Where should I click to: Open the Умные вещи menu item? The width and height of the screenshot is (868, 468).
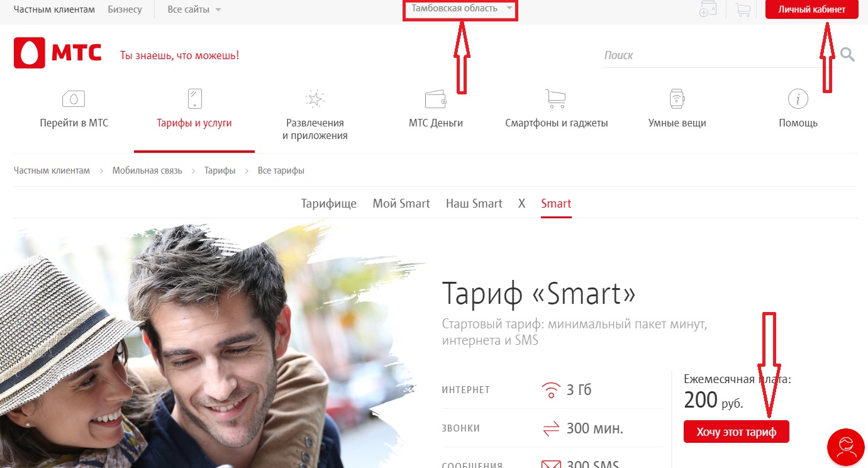(x=677, y=123)
